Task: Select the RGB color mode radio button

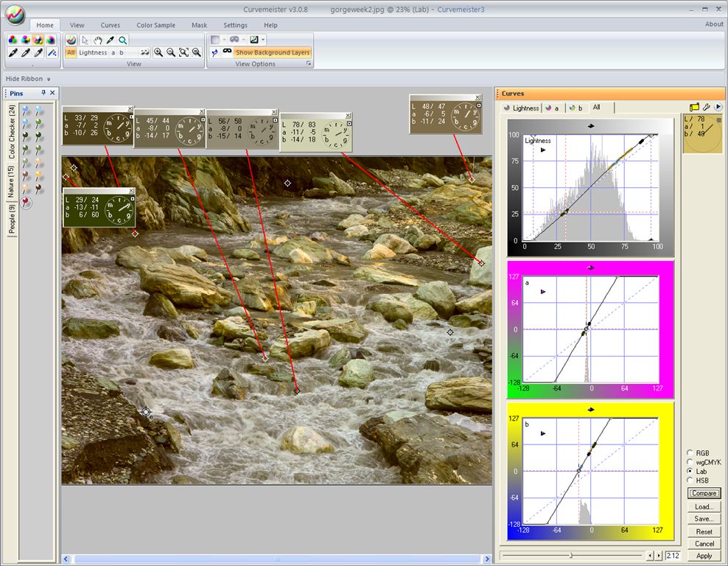Action: click(x=690, y=453)
